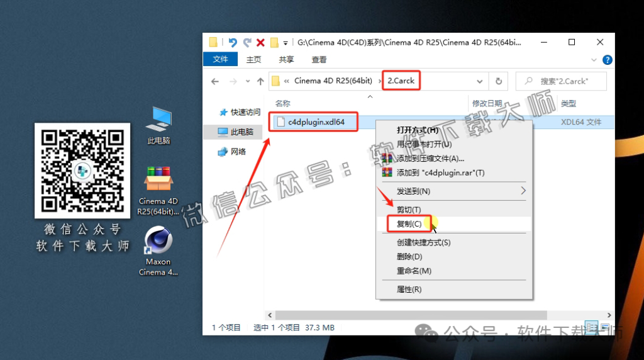This screenshot has width=644, height=360.
Task: Choose 复制(C) from the context menu
Action: coord(409,224)
